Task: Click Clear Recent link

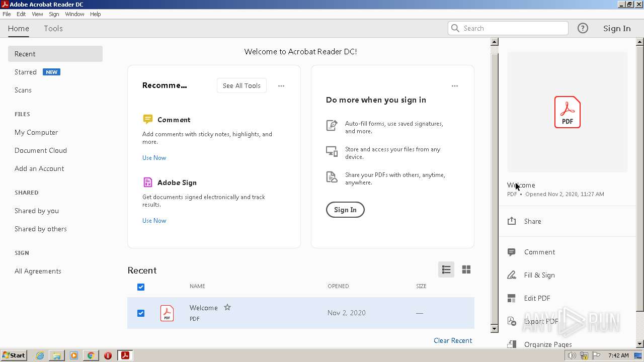Action: 453,340
